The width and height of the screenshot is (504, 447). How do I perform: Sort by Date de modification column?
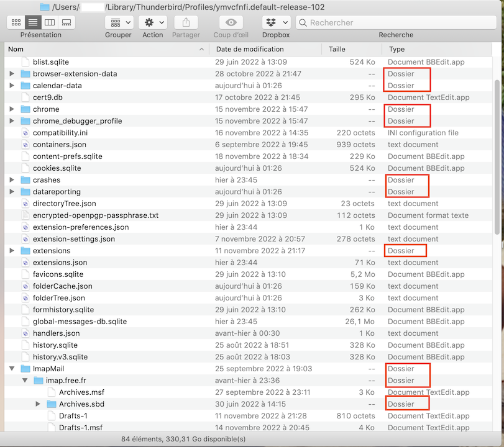coord(250,49)
